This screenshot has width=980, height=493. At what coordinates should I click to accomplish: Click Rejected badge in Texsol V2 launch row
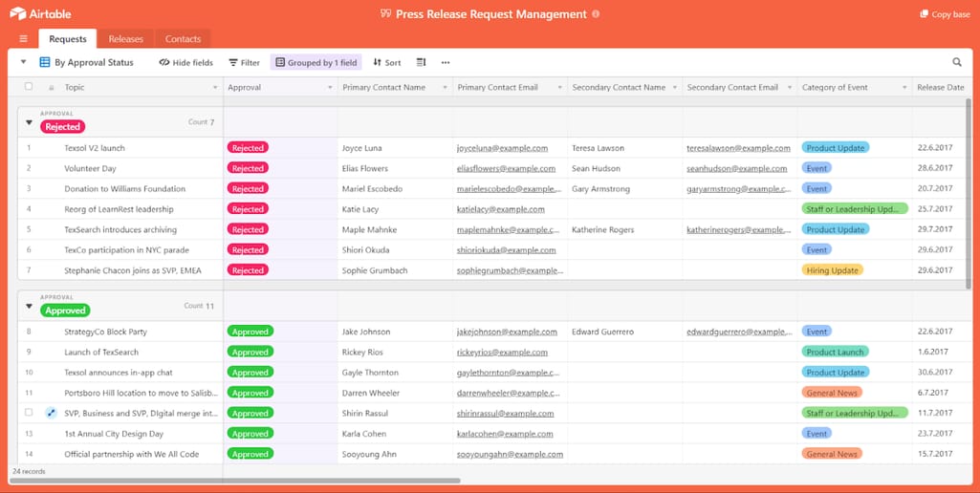point(248,148)
